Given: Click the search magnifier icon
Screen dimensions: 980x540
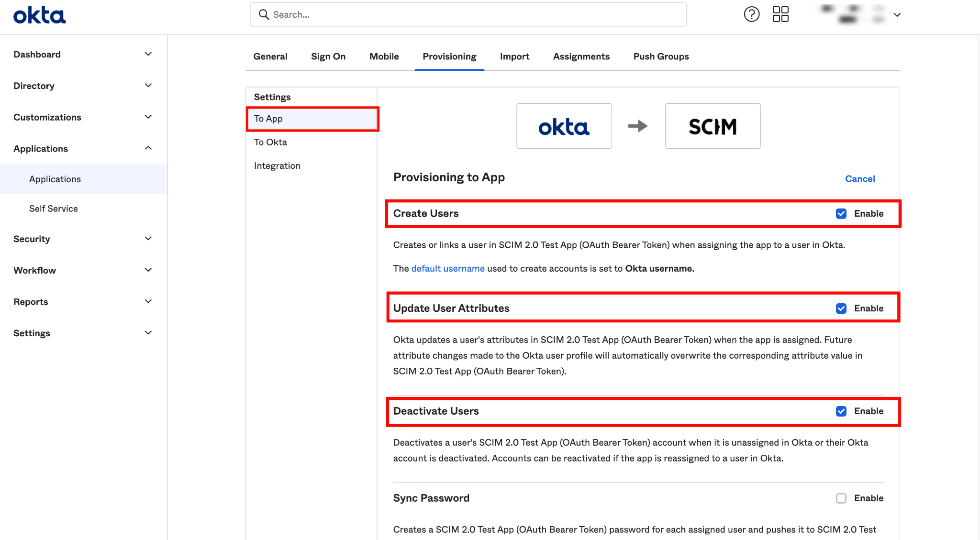Looking at the screenshot, I should [x=264, y=14].
